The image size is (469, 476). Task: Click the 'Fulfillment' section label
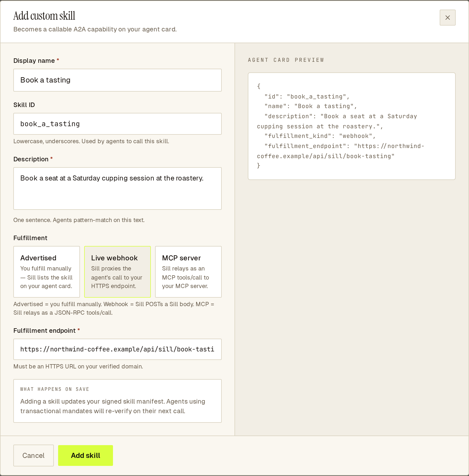coord(30,238)
